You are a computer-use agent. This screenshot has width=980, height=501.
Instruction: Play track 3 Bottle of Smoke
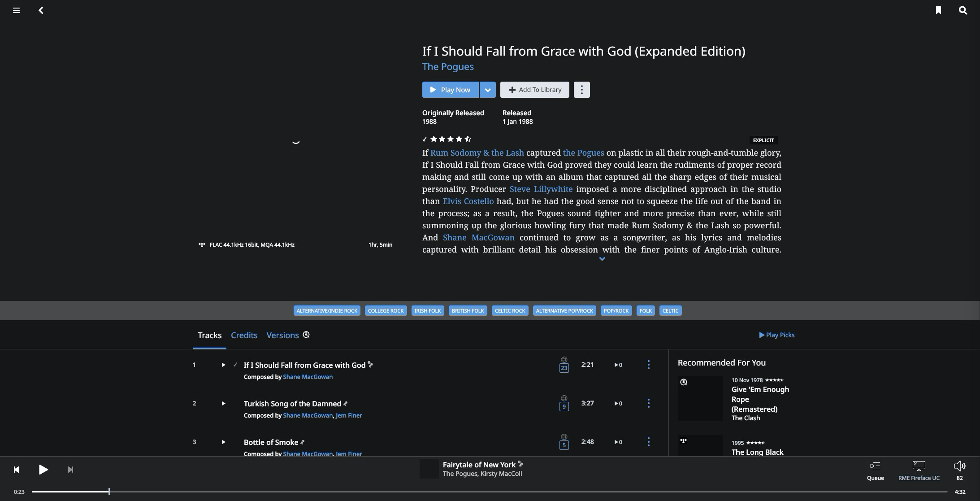(x=223, y=442)
